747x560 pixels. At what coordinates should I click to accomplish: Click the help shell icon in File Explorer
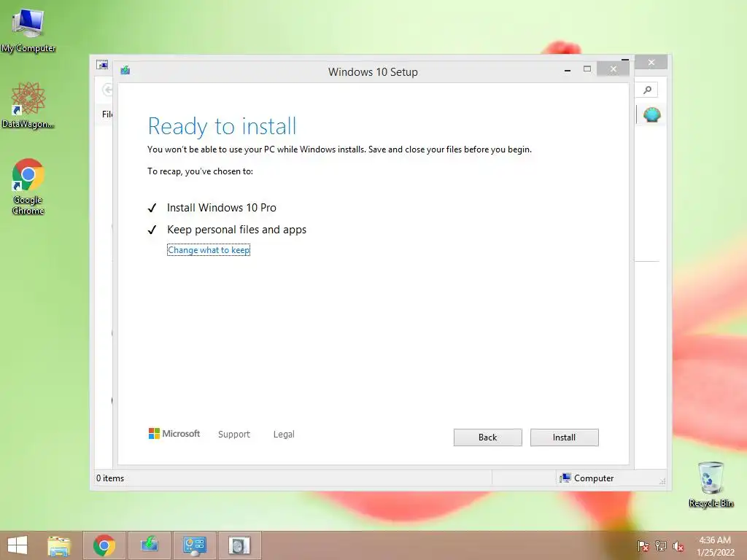[x=651, y=114]
